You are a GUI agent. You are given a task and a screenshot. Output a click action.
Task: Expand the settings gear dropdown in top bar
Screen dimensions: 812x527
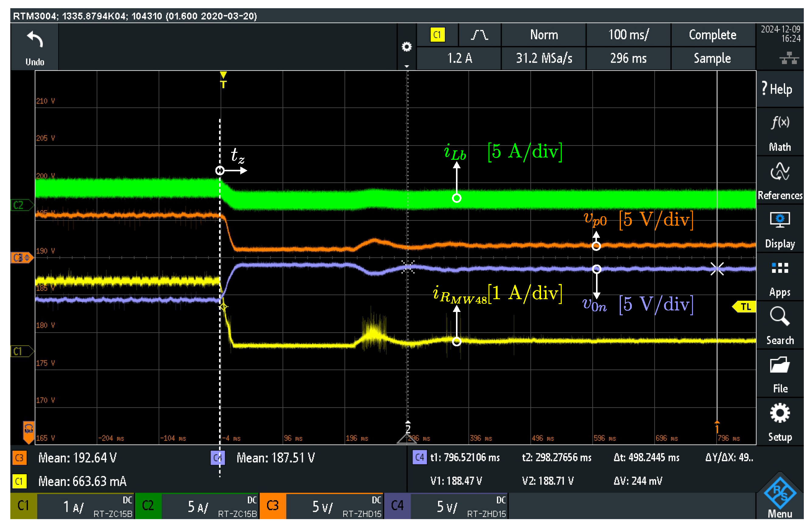coord(406,47)
